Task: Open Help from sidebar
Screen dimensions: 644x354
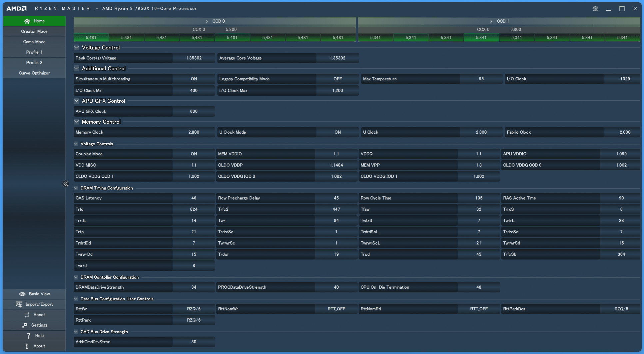Action: tap(34, 336)
